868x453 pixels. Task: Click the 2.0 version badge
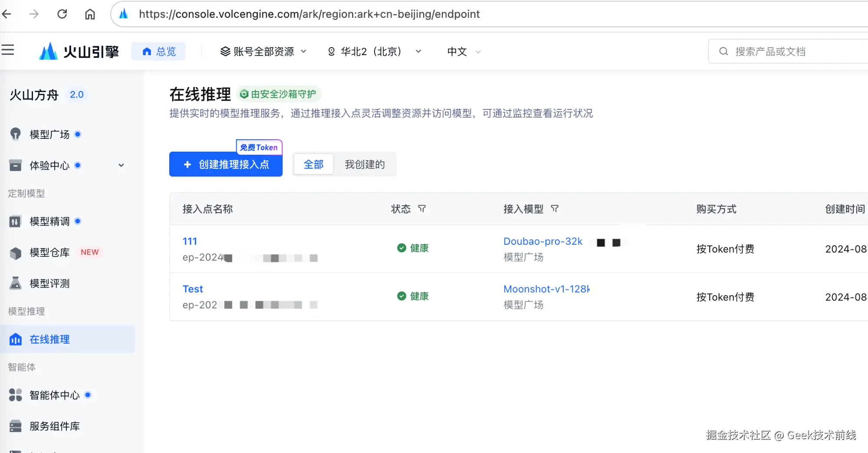(x=77, y=95)
